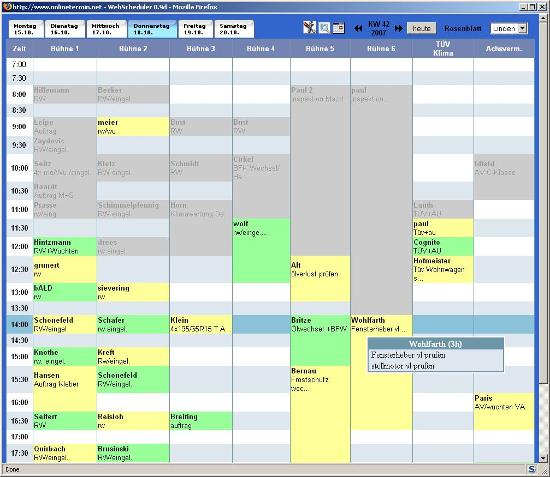
Task: Advance to next week with the forward arrows
Action: coord(398,28)
